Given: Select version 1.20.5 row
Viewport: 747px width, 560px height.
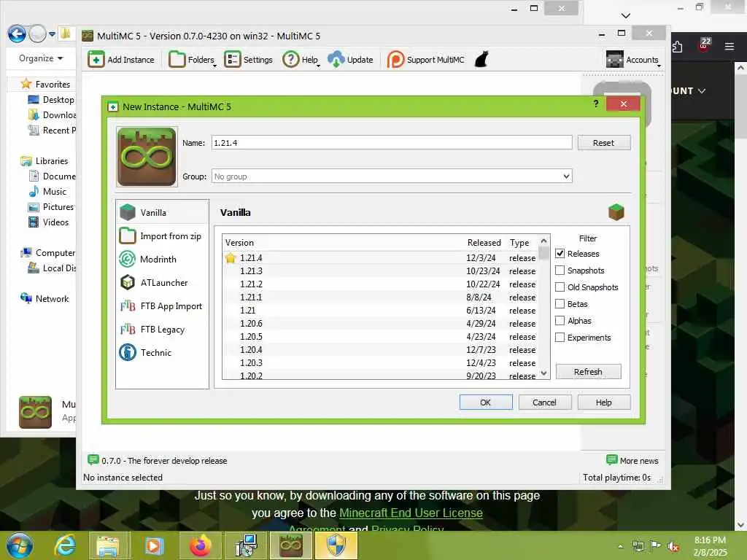Looking at the screenshot, I should [x=381, y=336].
